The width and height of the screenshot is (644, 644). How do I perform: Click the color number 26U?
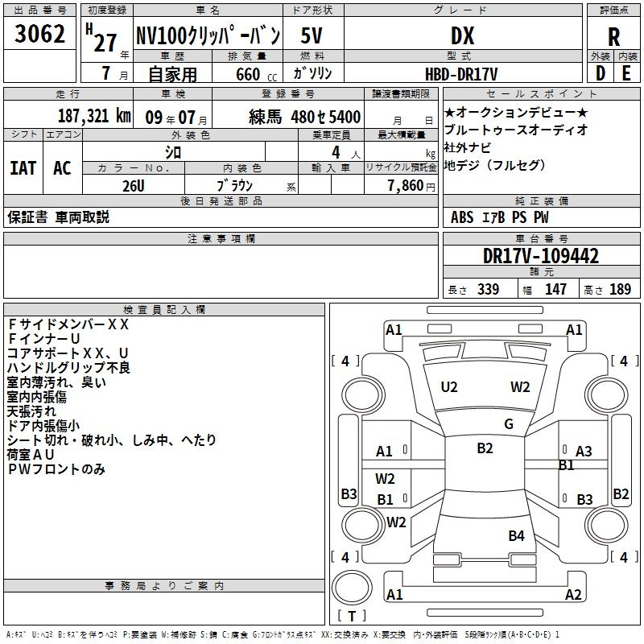[133, 185]
